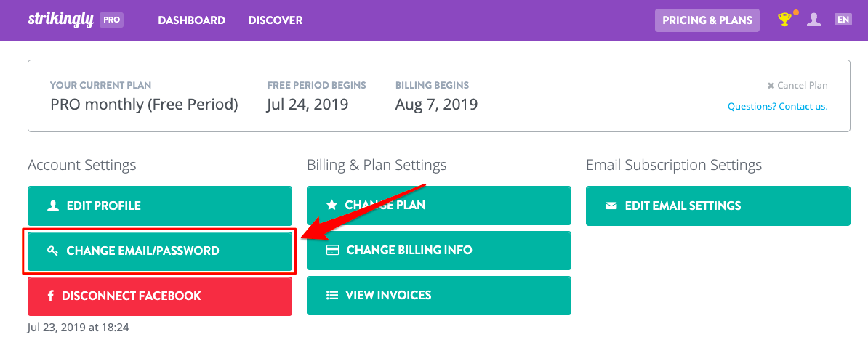Click the star icon on Change Plan
868x345 pixels.
pos(331,205)
